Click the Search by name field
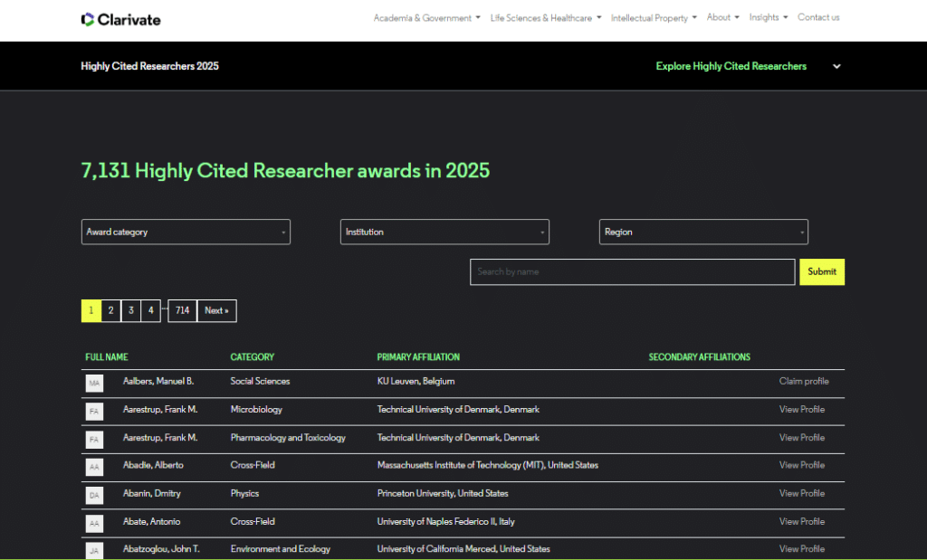 (x=632, y=271)
